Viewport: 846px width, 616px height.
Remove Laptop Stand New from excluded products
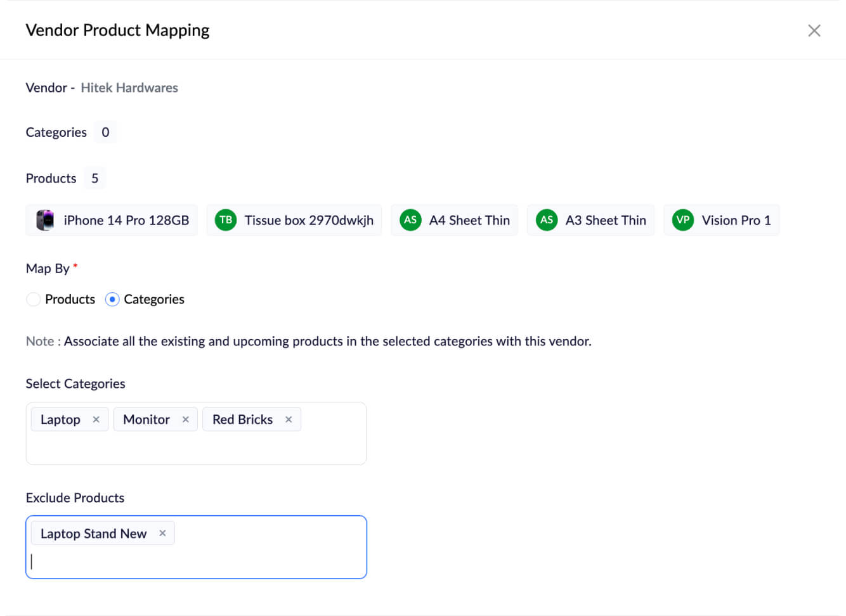tap(162, 534)
